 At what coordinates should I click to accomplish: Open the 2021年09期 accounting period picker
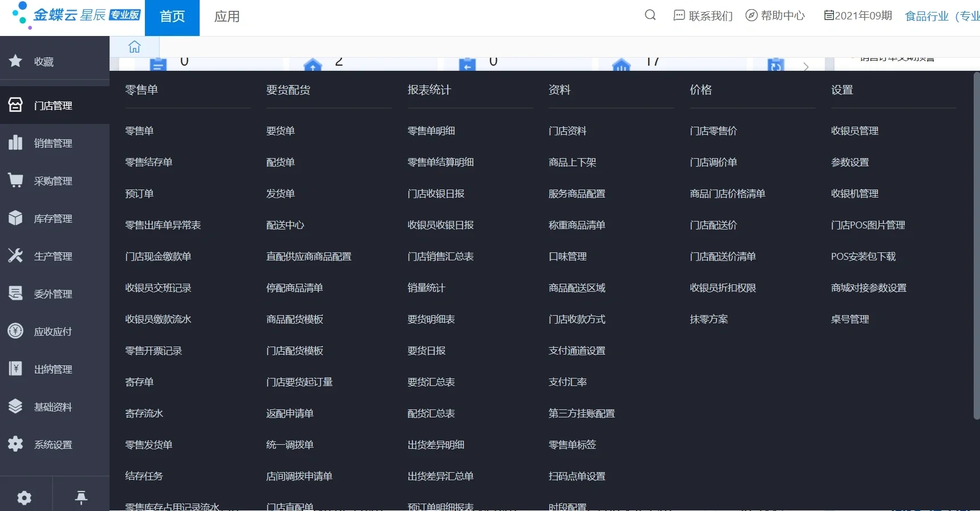[858, 16]
